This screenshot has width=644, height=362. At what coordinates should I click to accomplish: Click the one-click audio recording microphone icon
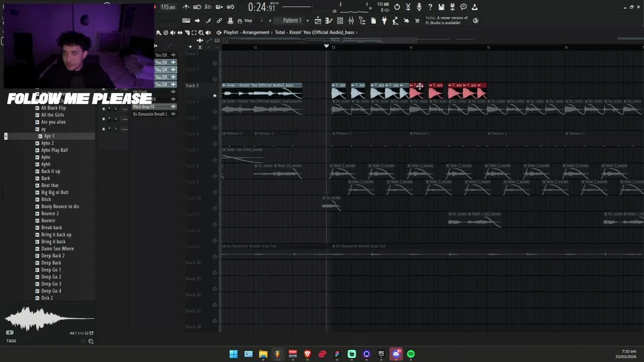pyautogui.click(x=419, y=7)
